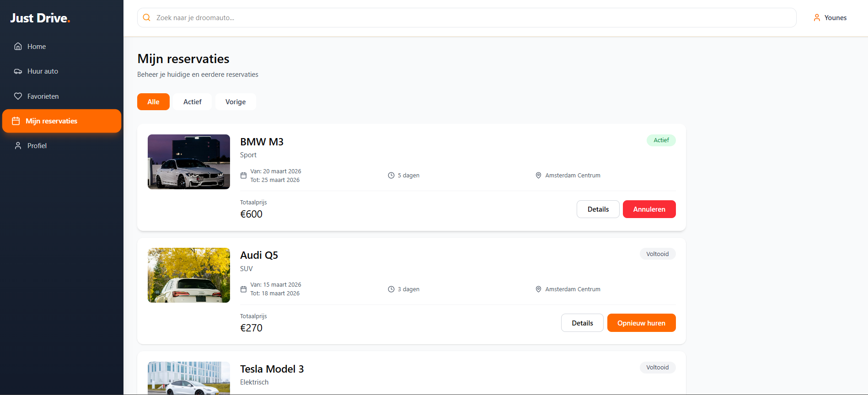
Task: Switch to the Actief filter tab
Action: click(193, 101)
